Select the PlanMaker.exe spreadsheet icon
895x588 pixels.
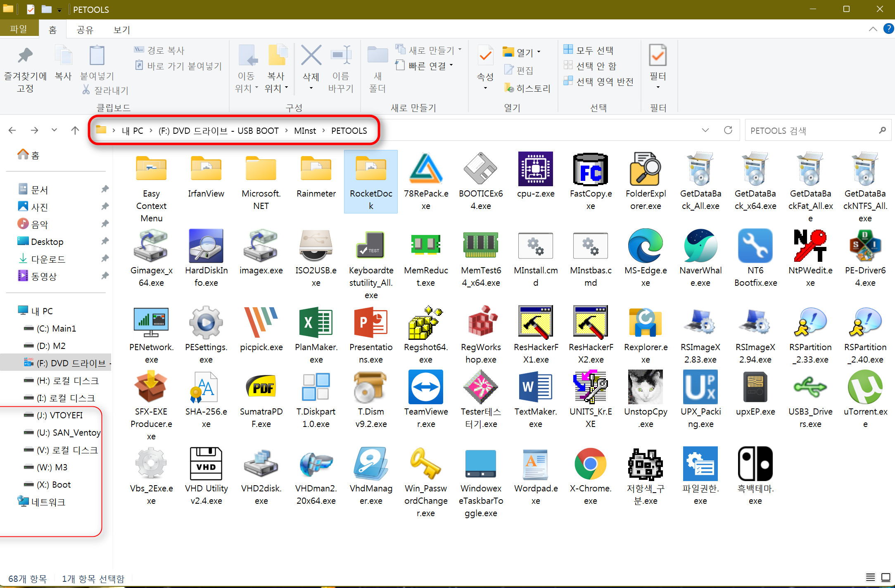point(316,323)
